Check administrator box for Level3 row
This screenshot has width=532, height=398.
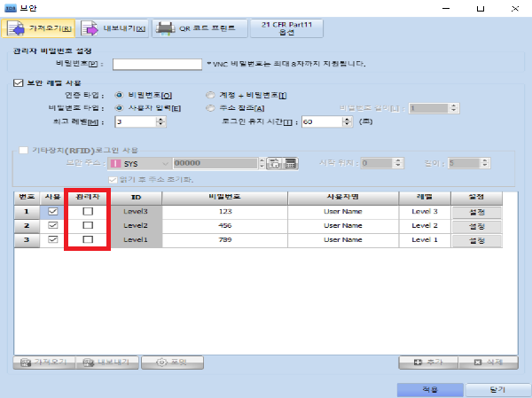pyautogui.click(x=87, y=212)
